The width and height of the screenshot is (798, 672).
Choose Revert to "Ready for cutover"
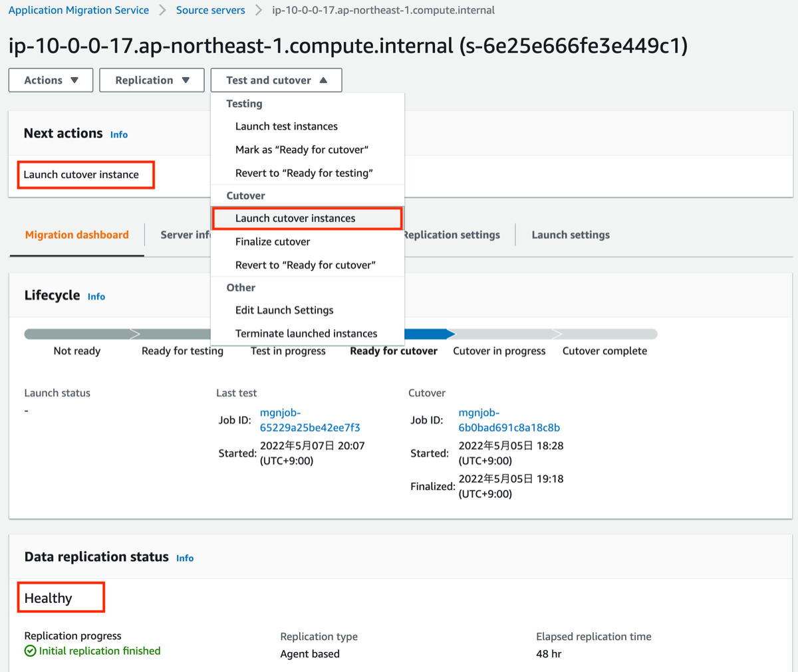pyautogui.click(x=305, y=265)
